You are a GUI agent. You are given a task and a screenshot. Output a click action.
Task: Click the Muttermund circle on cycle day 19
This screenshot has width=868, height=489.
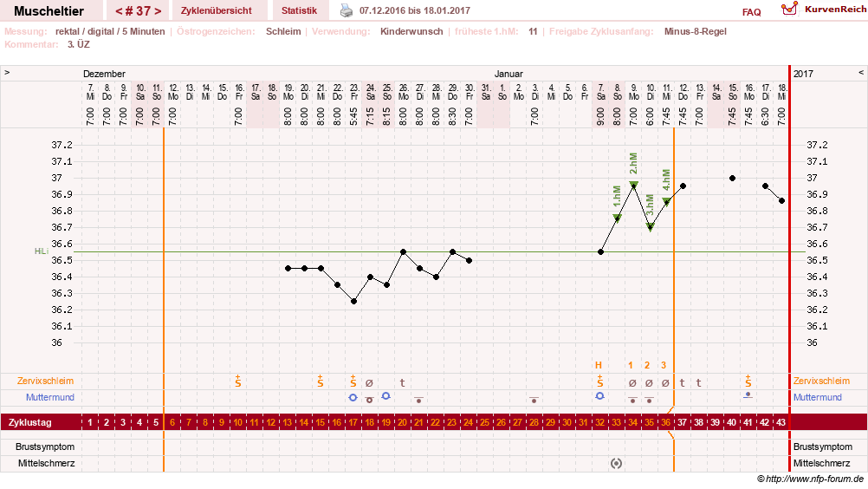385,396
